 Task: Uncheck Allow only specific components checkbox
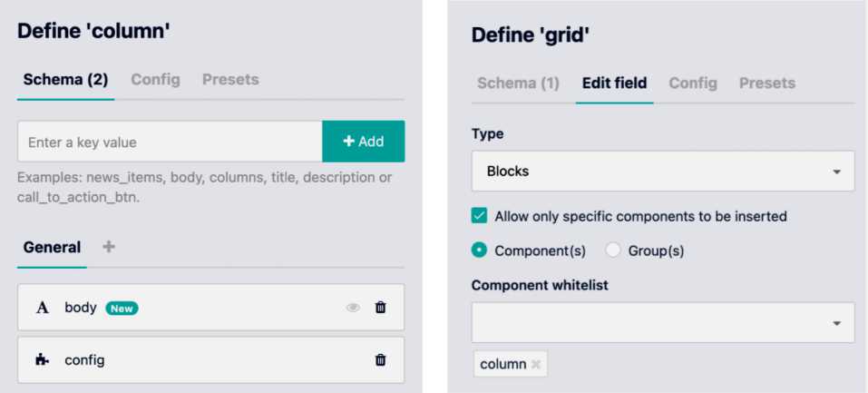(480, 216)
